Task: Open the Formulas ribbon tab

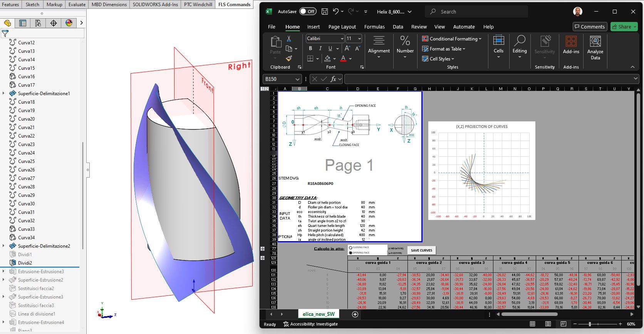Action: tap(374, 27)
